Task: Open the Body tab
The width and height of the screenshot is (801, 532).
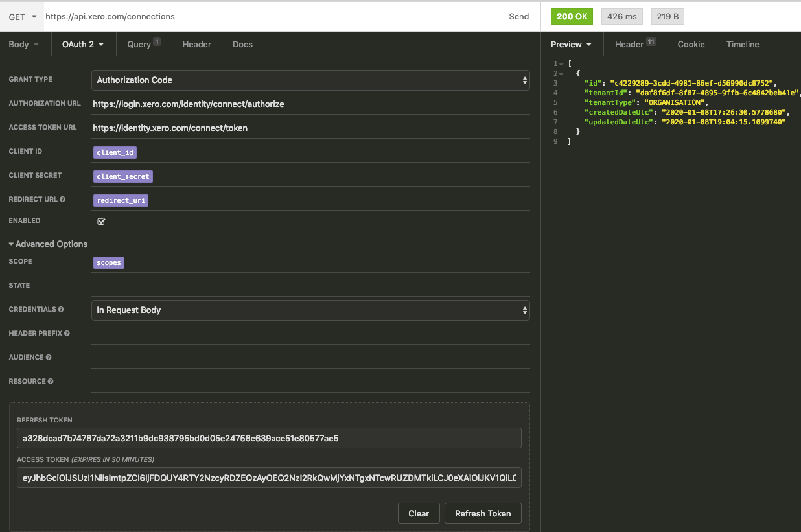Action: pos(23,44)
